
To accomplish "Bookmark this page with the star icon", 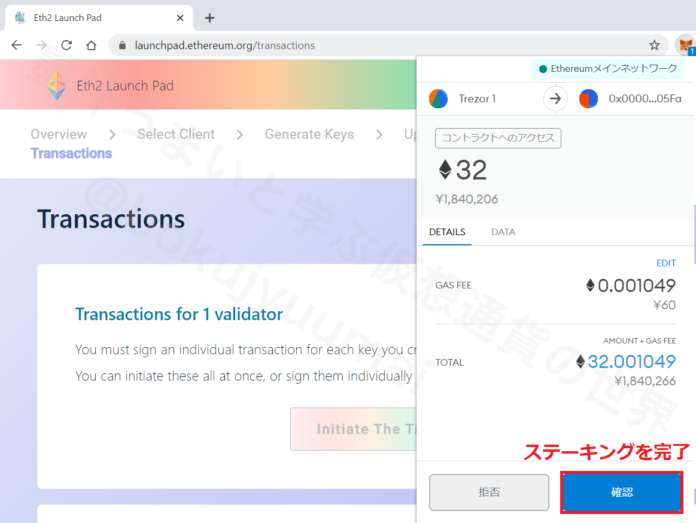I will [x=654, y=45].
